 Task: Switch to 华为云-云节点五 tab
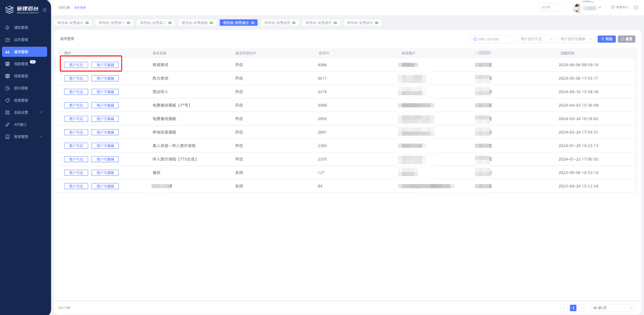coord(280,23)
